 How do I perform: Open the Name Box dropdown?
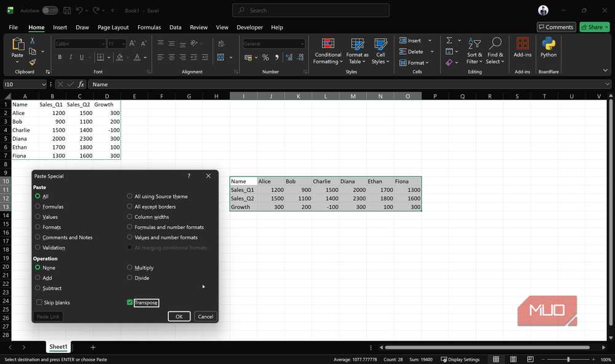44,84
